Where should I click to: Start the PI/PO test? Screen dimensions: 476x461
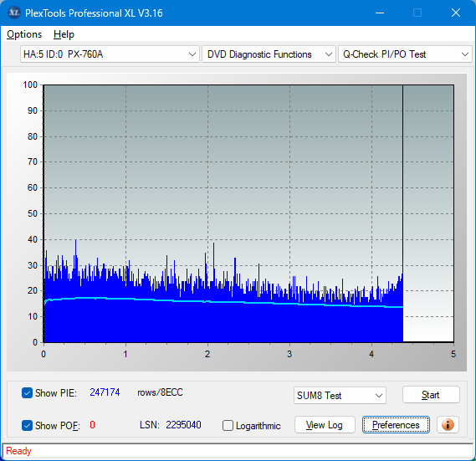431,395
